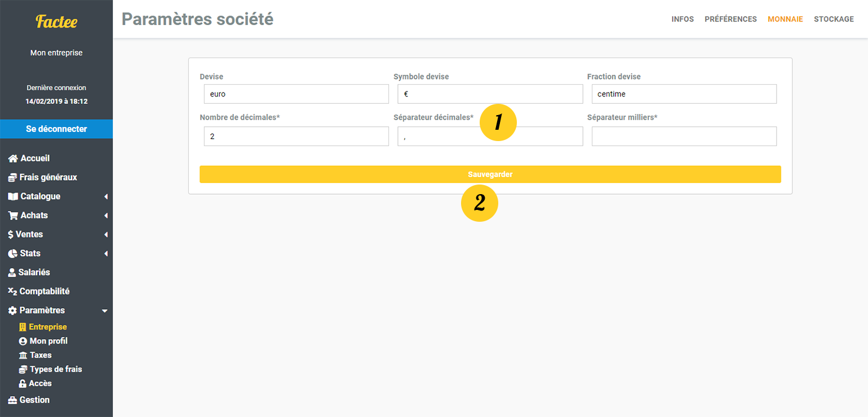The image size is (868, 417).
Task: Go to the Infos tab
Action: coord(683,19)
